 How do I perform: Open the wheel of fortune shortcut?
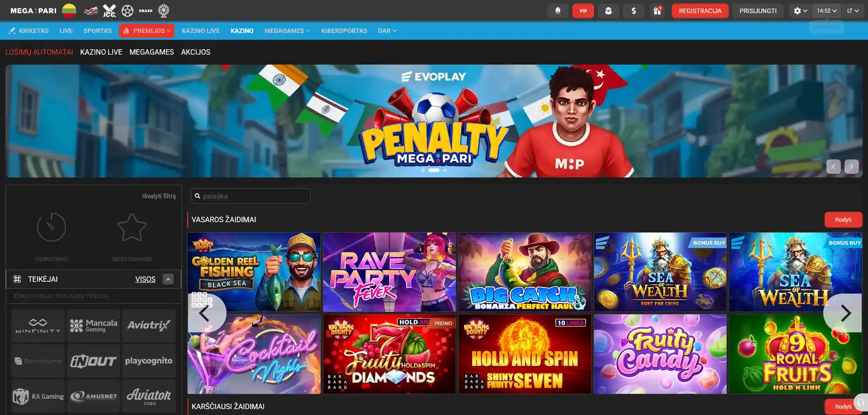pos(164,10)
